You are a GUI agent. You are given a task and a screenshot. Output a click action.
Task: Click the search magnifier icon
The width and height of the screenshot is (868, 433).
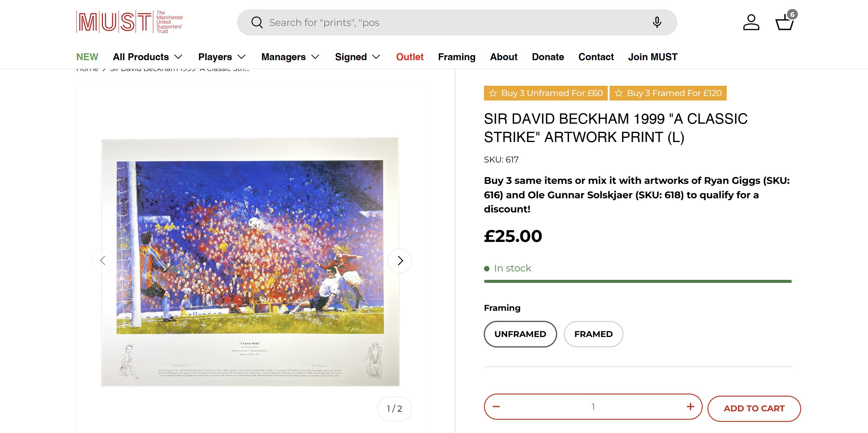(x=257, y=23)
